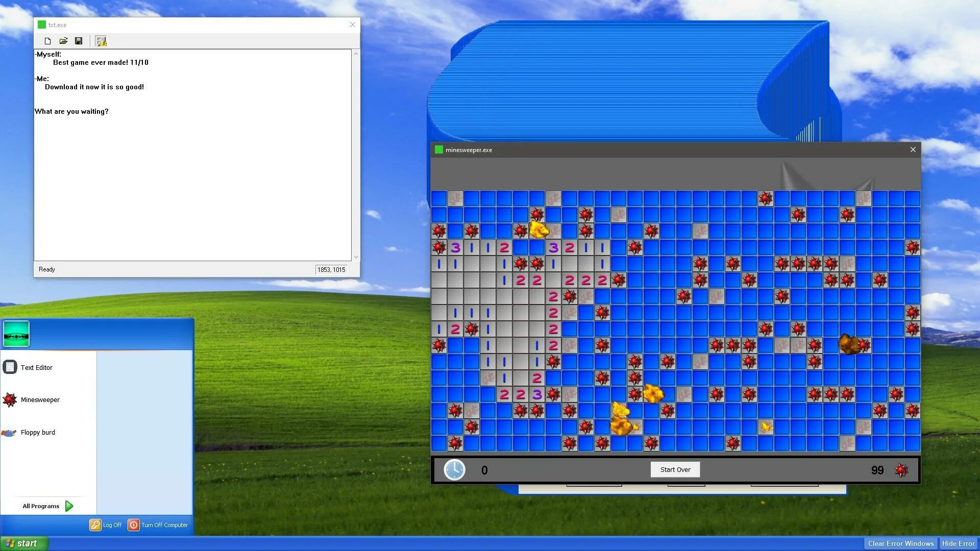Click the Floppy burd icon in taskbar
This screenshot has height=551, width=980.
coord(10,432)
